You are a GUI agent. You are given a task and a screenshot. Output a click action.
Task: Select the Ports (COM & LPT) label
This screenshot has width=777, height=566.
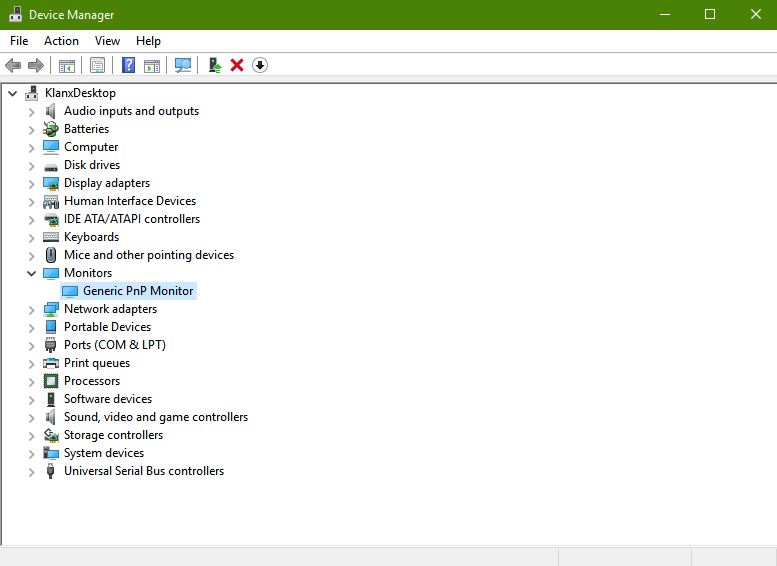pyautogui.click(x=115, y=344)
